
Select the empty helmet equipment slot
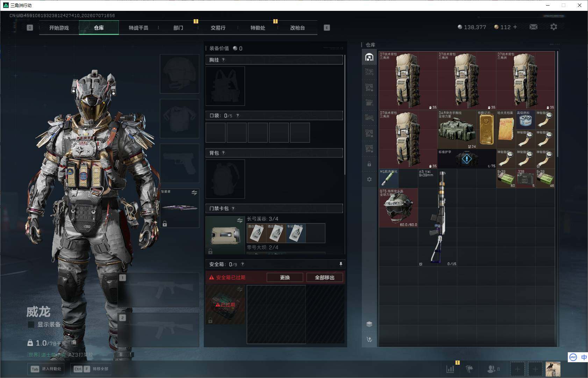pyautogui.click(x=179, y=74)
